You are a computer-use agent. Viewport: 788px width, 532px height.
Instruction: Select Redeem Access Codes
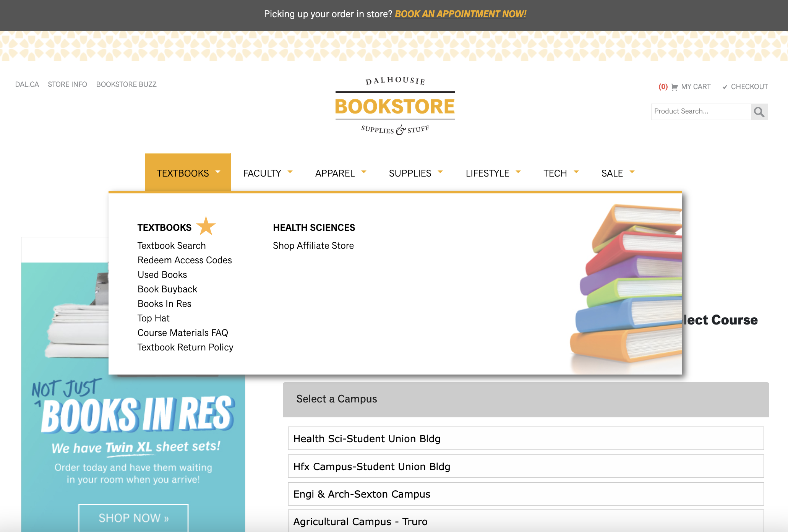[185, 260]
